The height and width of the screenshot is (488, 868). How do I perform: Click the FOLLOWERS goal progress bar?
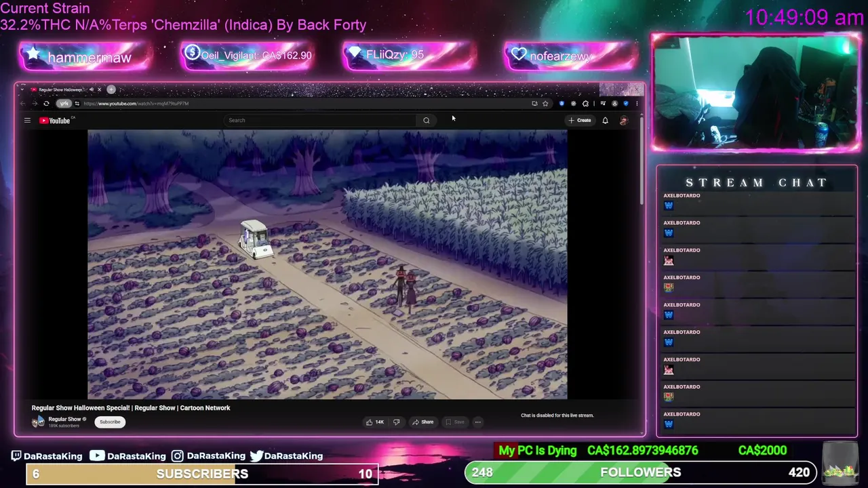(x=640, y=472)
